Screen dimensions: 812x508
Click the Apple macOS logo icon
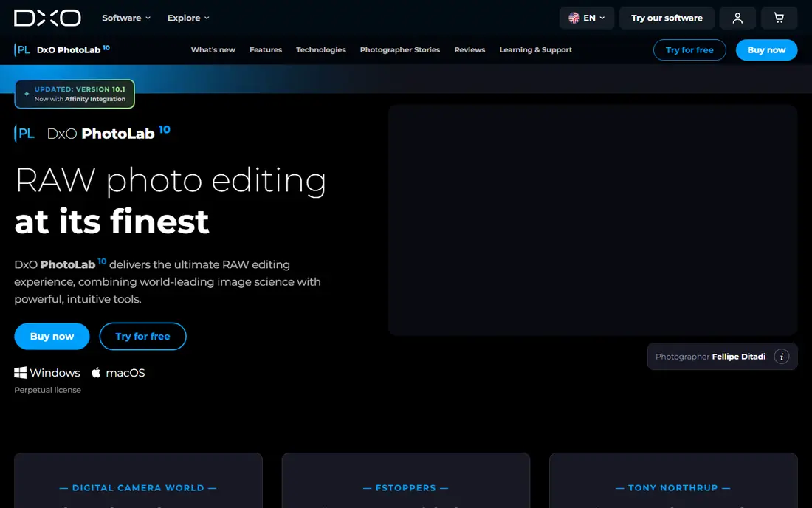pyautogui.click(x=96, y=372)
